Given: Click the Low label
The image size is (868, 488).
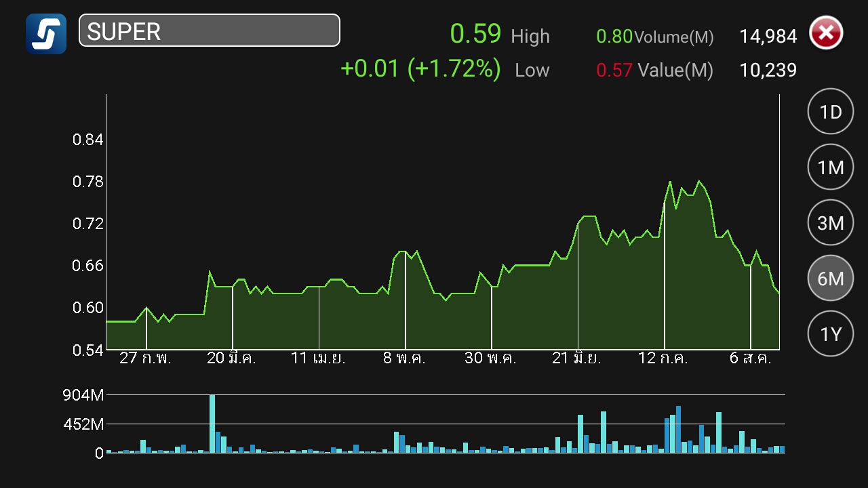Looking at the screenshot, I should click(532, 70).
